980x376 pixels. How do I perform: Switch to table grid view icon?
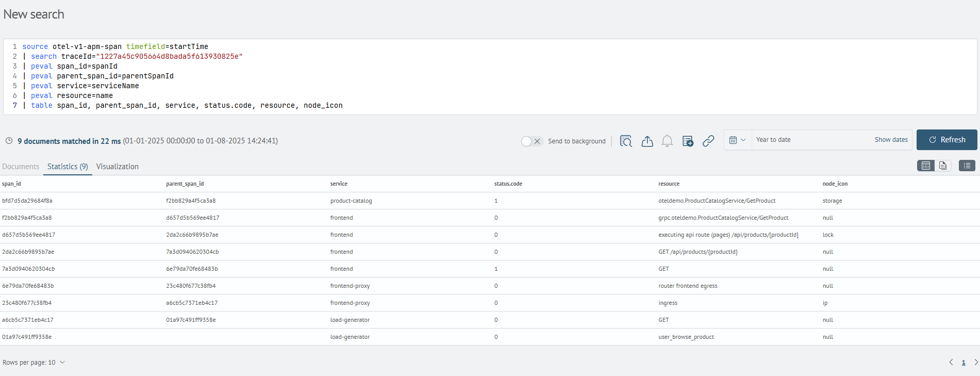pos(926,166)
